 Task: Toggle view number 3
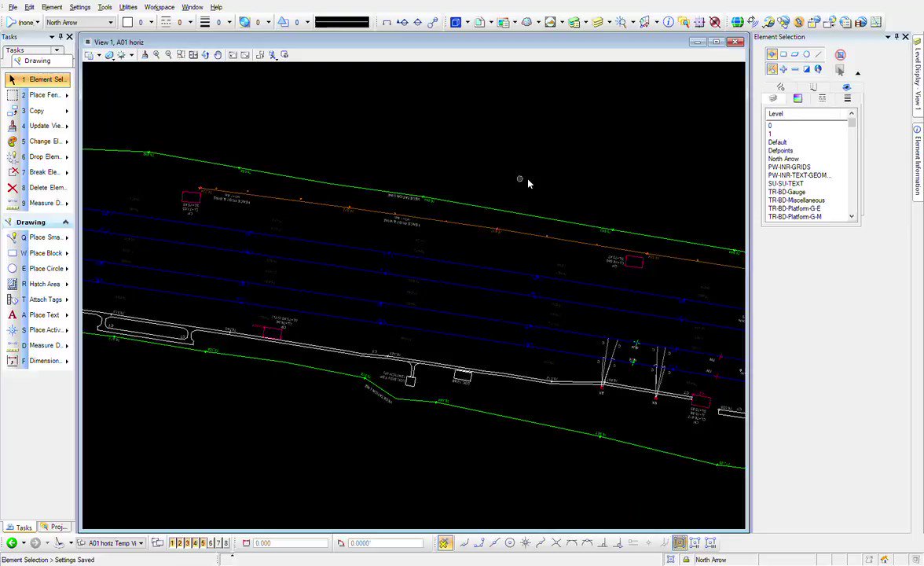187,543
